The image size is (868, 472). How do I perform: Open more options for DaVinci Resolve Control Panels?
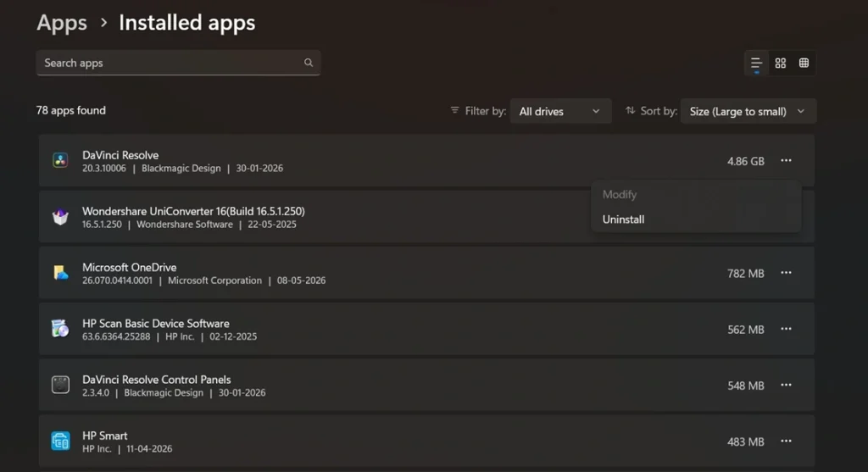(786, 385)
